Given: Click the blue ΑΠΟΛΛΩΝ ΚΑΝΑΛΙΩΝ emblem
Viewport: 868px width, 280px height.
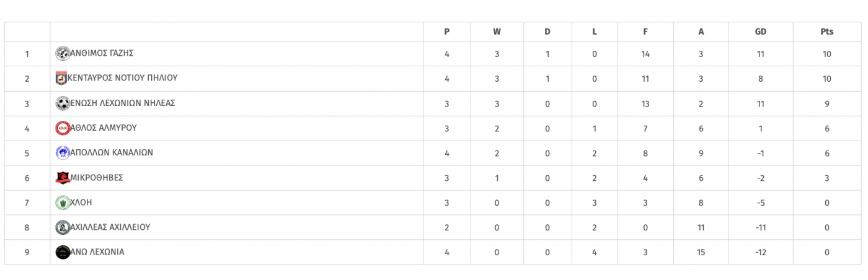Looking at the screenshot, I should click(63, 153).
